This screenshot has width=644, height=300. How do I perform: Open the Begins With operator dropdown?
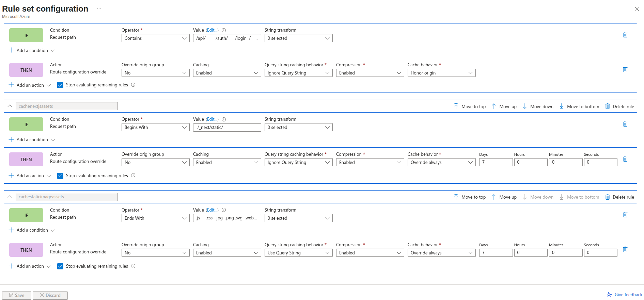pos(155,127)
